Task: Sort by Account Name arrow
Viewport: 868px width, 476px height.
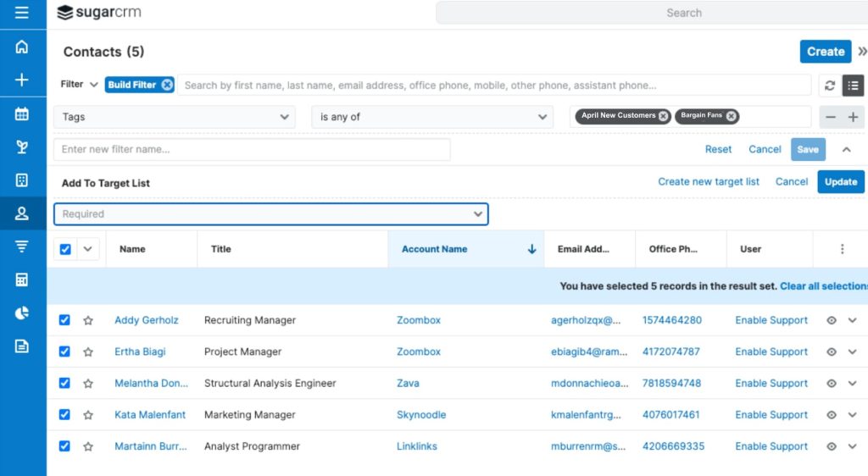Action: pyautogui.click(x=531, y=249)
